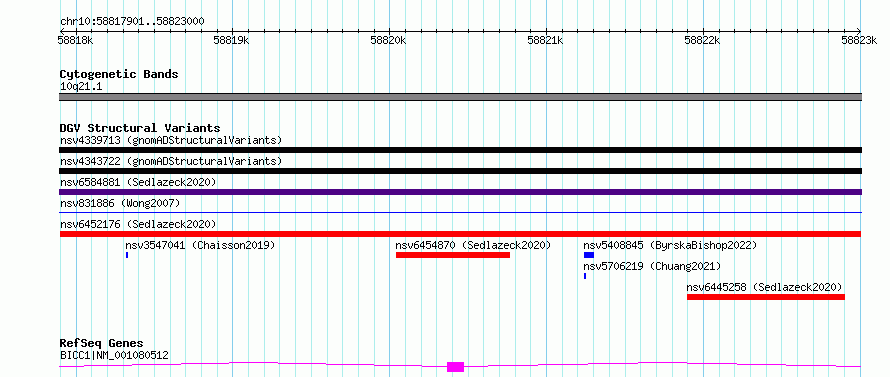The image size is (890, 377).
Task: Click the purple bar of nsv6584881
Action: pos(460,192)
